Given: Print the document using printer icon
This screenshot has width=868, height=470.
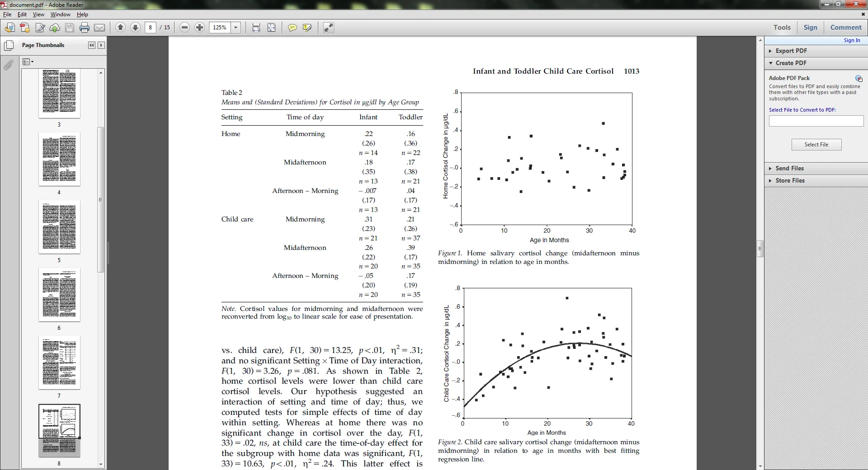Looking at the screenshot, I should [85, 28].
